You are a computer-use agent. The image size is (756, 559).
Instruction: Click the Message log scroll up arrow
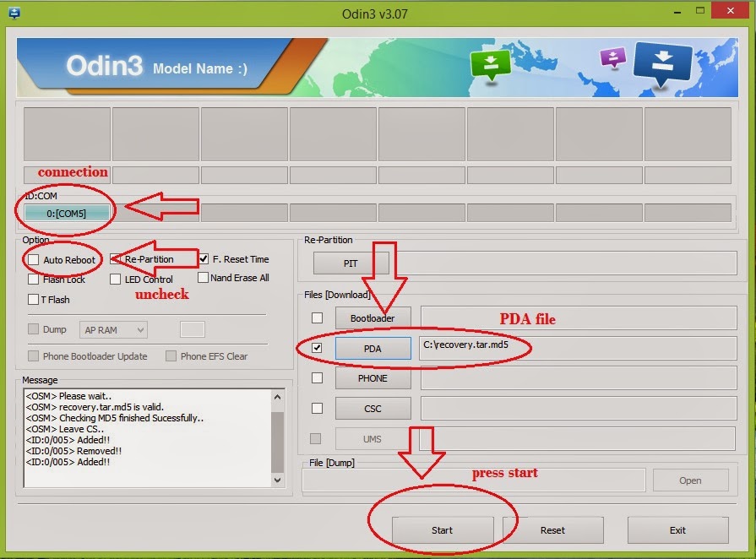pos(277,397)
